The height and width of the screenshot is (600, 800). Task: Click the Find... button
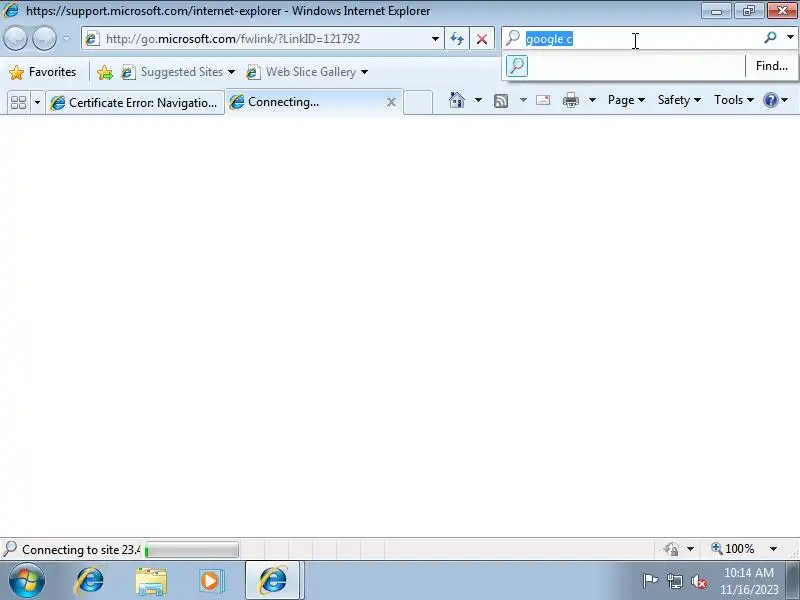coord(771,66)
